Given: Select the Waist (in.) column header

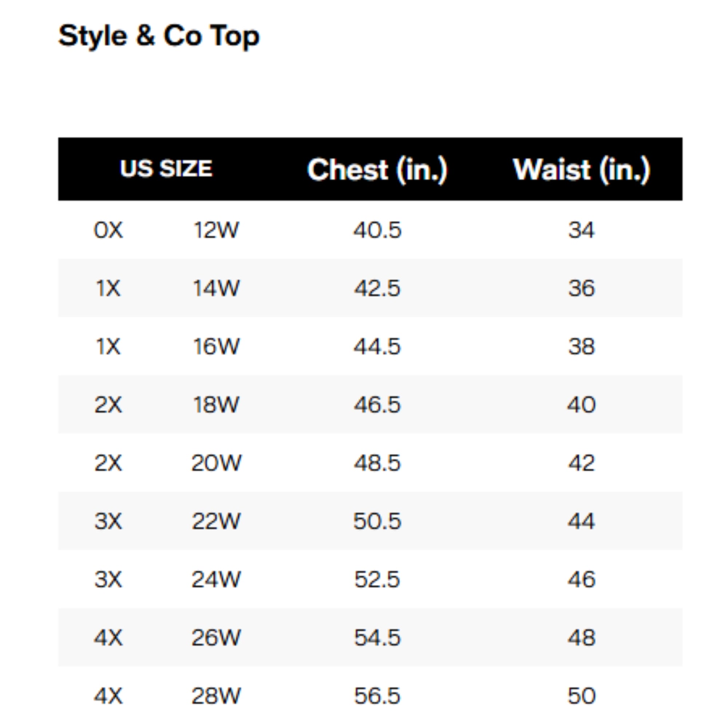Looking at the screenshot, I should coord(581,170).
